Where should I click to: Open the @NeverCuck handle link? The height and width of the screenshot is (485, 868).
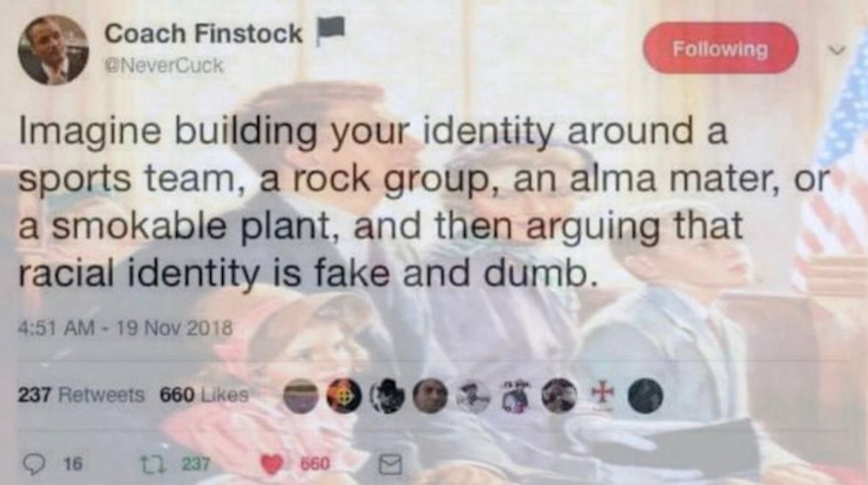point(164,65)
